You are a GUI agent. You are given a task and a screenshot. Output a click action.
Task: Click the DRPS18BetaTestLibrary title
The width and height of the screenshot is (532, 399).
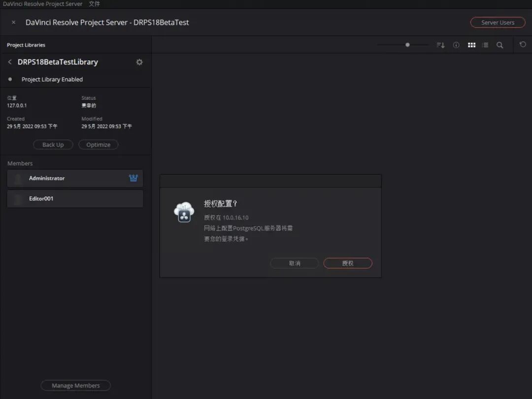pos(58,62)
